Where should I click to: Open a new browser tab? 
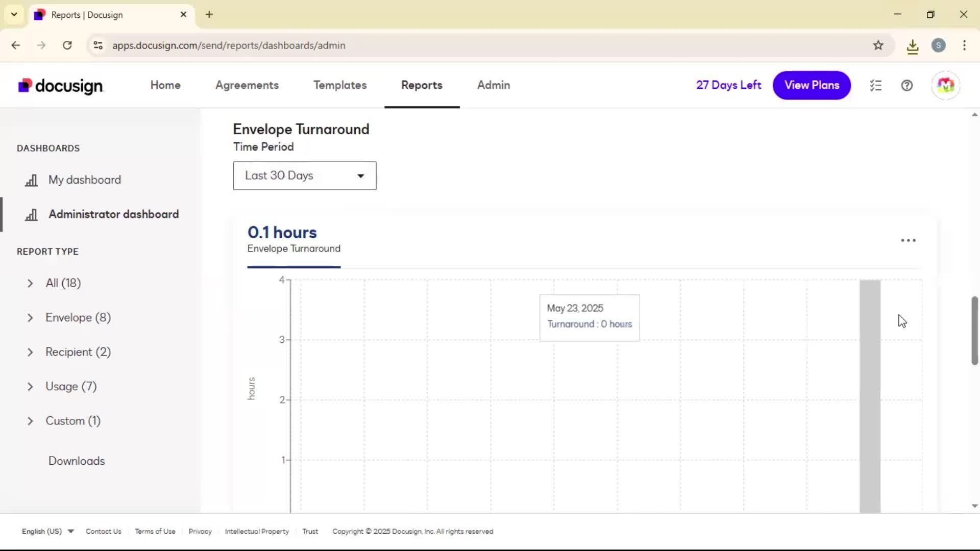pos(209,15)
